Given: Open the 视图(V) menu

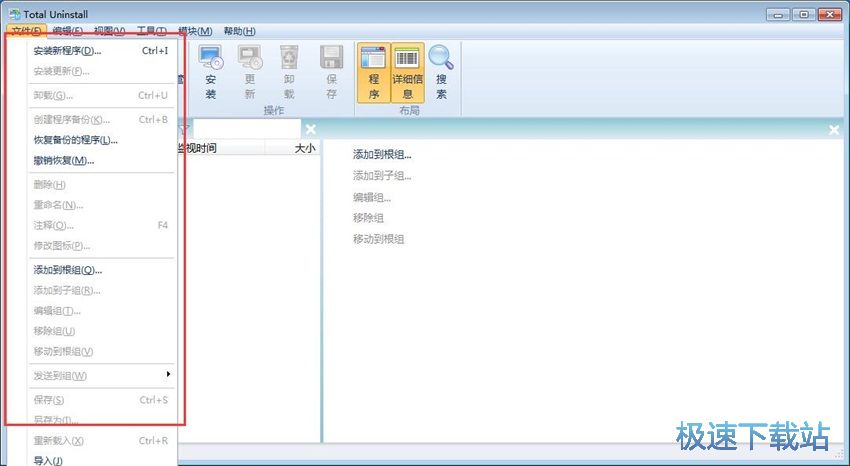Looking at the screenshot, I should pyautogui.click(x=109, y=31).
